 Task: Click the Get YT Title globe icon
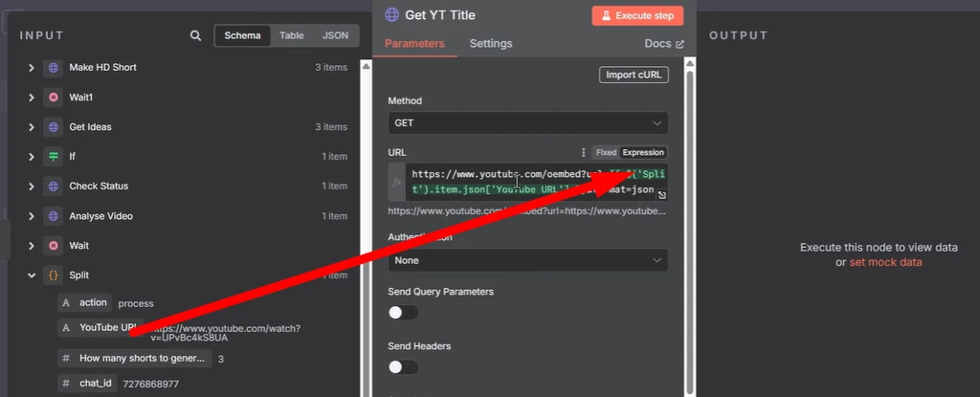point(391,15)
